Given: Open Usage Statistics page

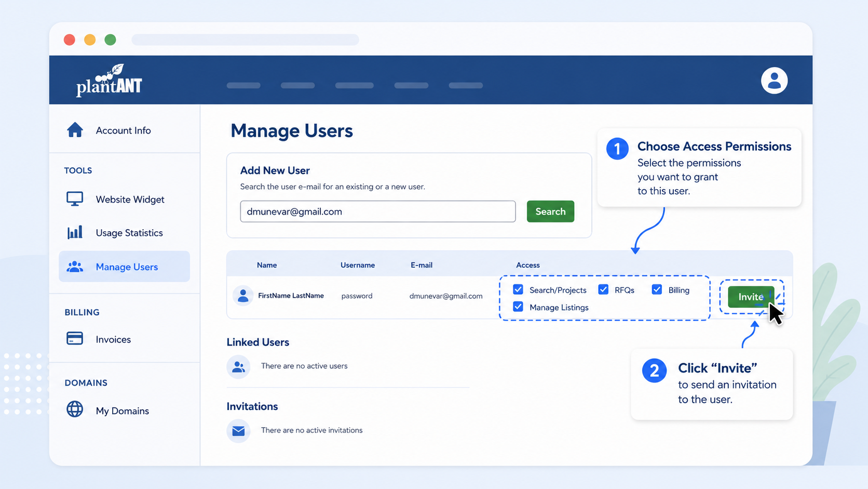Looking at the screenshot, I should click(129, 233).
